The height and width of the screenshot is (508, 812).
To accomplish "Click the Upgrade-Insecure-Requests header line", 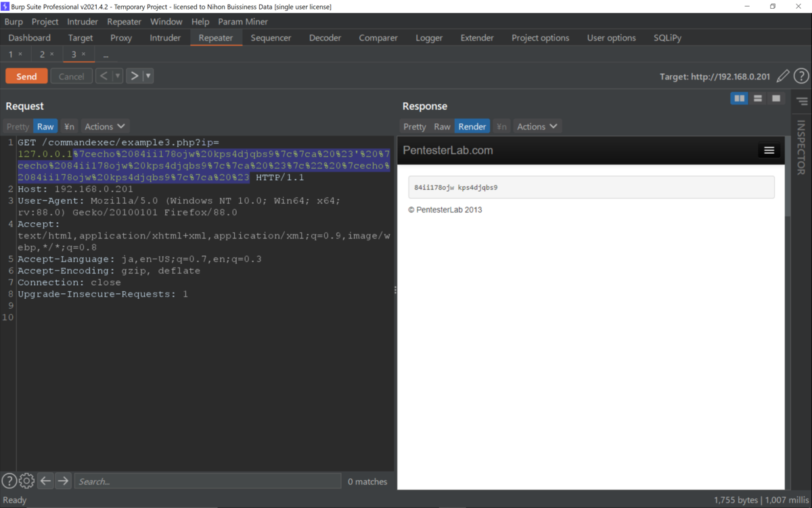I will 103,294.
